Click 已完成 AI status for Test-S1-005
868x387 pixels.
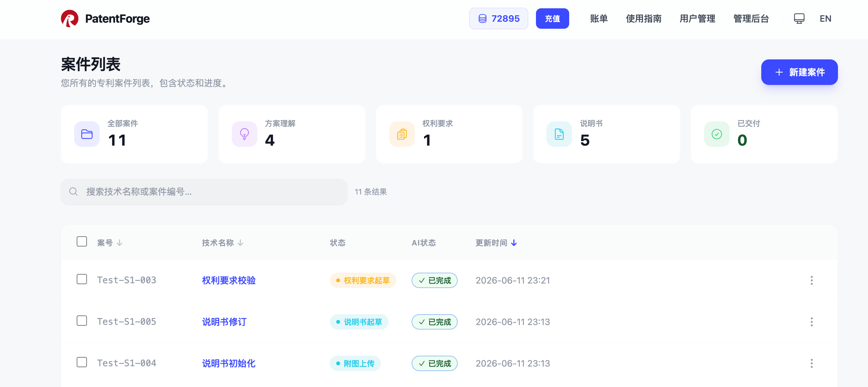point(434,322)
